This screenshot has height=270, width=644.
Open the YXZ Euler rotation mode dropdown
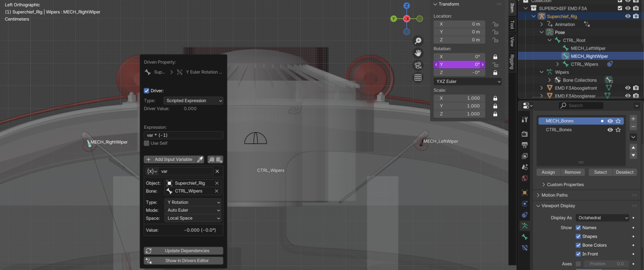[x=467, y=81]
